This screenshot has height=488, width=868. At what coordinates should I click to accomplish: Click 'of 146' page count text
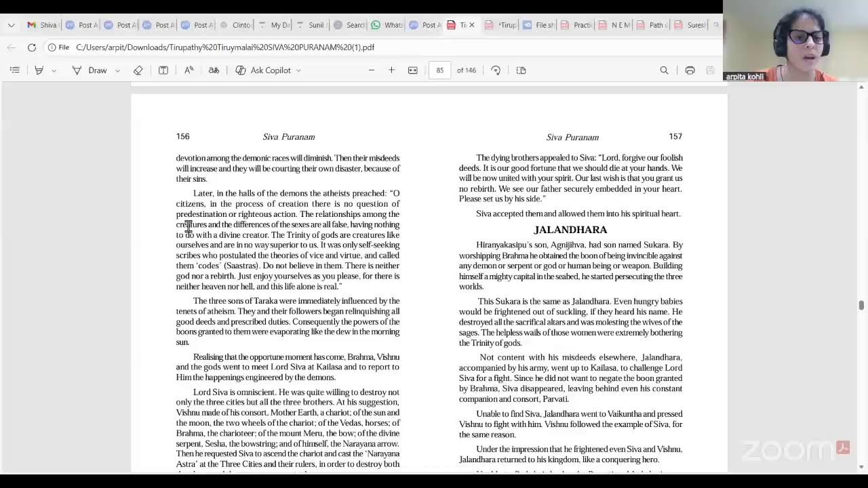tap(467, 70)
